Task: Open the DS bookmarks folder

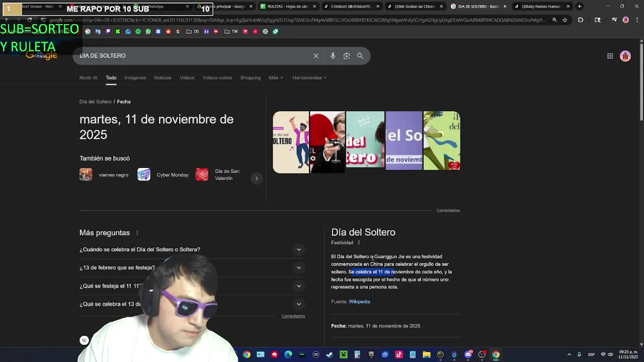Action: coord(192,32)
